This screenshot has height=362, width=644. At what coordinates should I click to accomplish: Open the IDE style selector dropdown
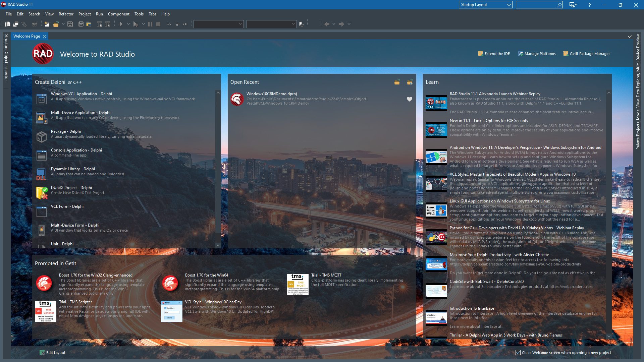[573, 5]
